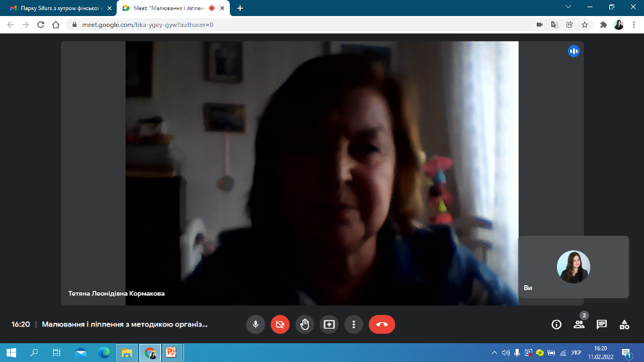Bookmark this page with the star
This screenshot has height=362, width=644.
pos(585,25)
